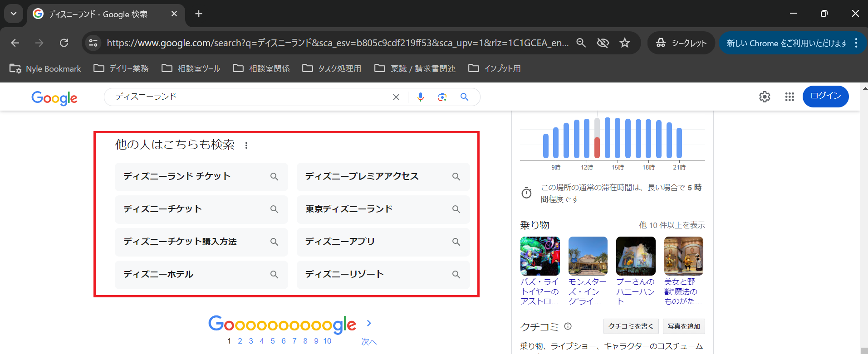The width and height of the screenshot is (868, 354).
Task: Search ディズニーリゾート suggestion
Action: [x=383, y=275]
